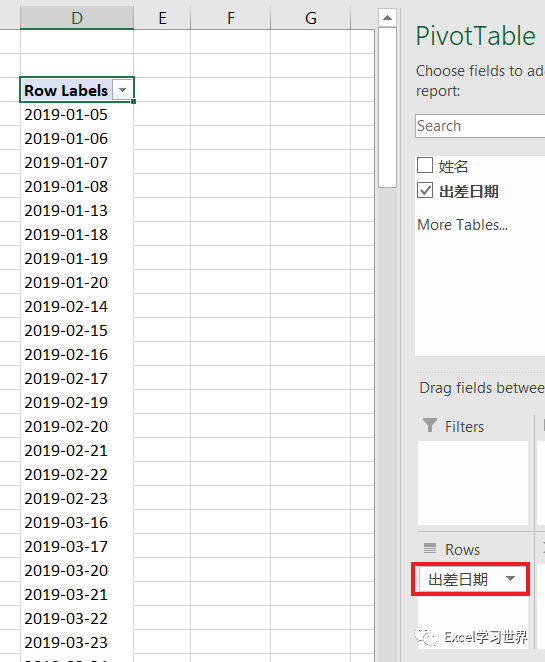Select cell with date 2019-01-19

click(x=77, y=258)
